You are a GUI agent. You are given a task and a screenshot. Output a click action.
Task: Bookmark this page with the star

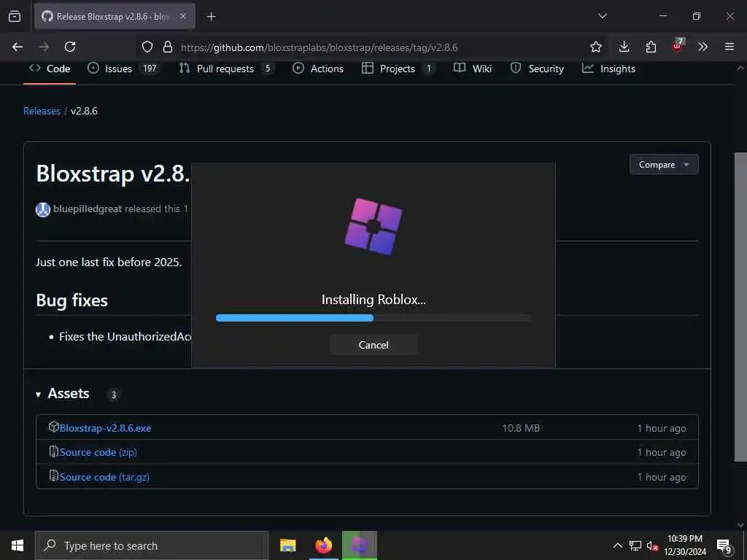pos(596,47)
